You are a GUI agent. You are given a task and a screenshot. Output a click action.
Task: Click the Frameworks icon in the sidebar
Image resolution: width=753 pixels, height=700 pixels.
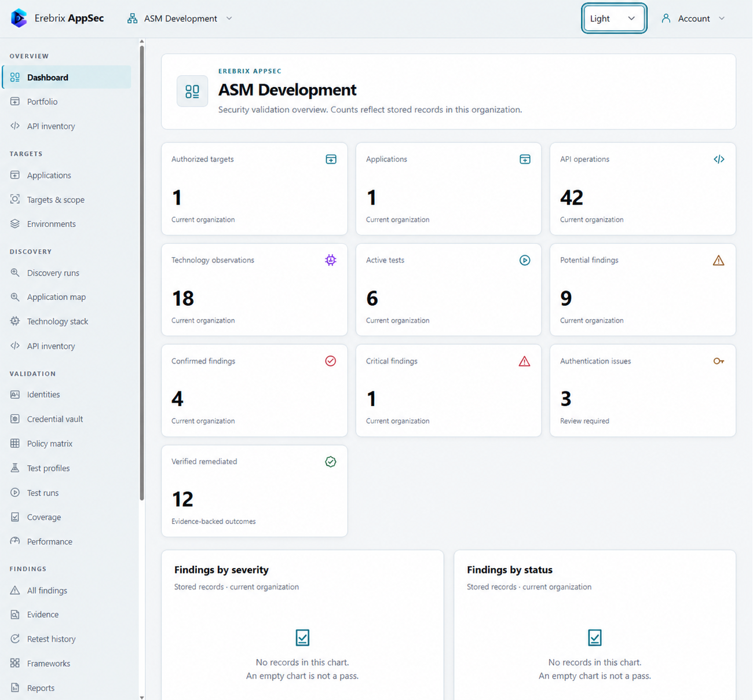point(15,663)
